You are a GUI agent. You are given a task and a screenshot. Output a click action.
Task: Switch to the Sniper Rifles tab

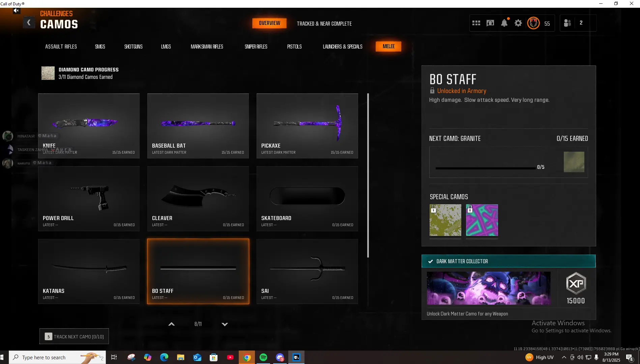[x=256, y=47]
